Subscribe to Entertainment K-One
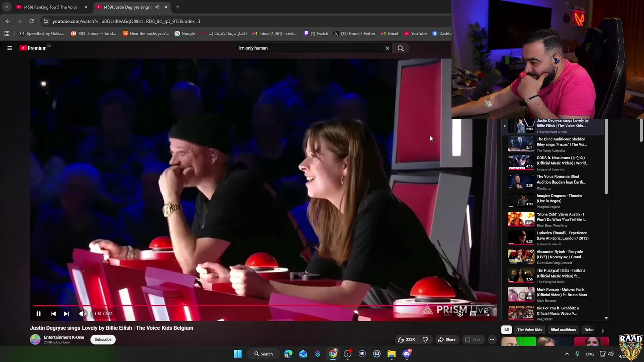644x362 pixels. tap(103, 340)
